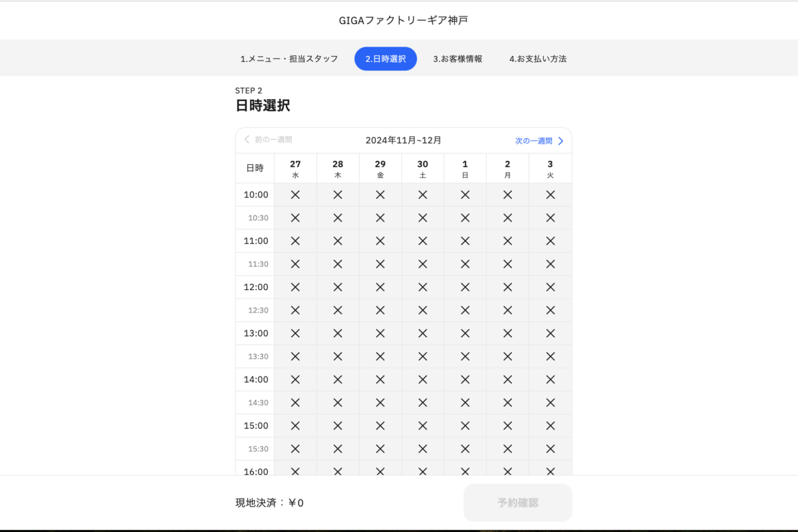Click the right chevron beside 次の一週間
The width and height of the screenshot is (798, 532).
coord(561,141)
